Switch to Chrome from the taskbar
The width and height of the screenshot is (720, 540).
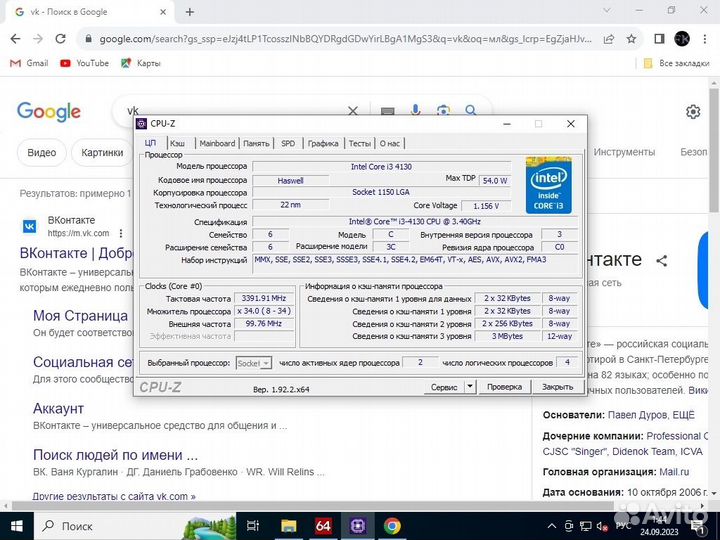(x=392, y=526)
